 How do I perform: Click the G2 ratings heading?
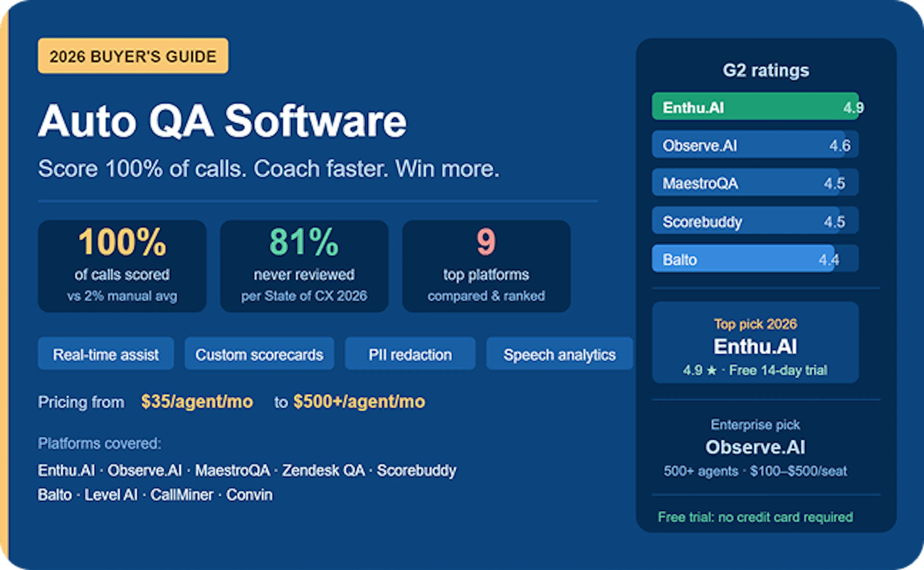[766, 71]
